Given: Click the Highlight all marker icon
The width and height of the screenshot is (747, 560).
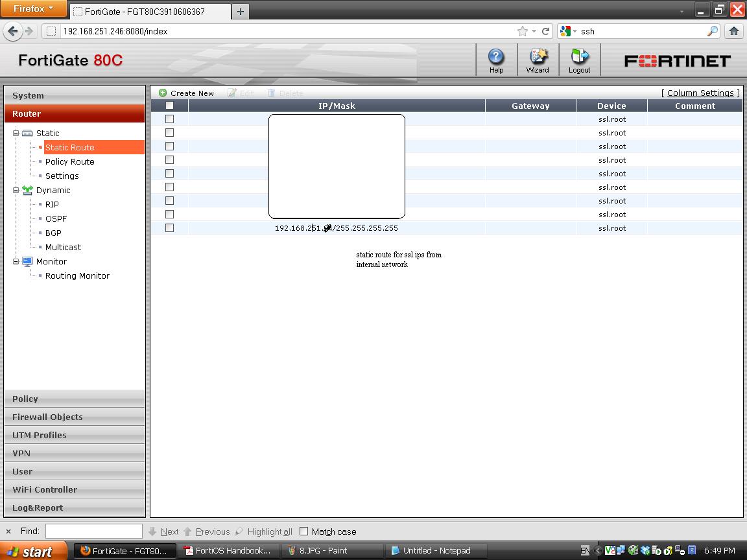Looking at the screenshot, I should pyautogui.click(x=239, y=531).
